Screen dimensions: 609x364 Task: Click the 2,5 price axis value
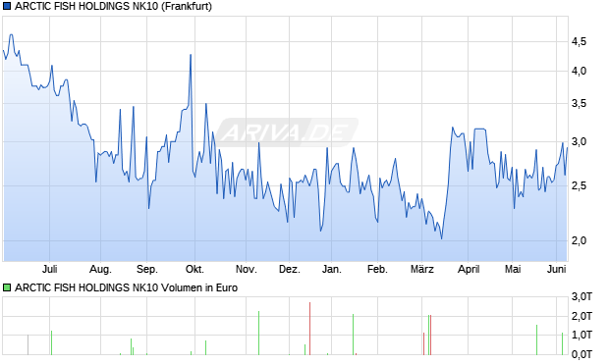579,185
